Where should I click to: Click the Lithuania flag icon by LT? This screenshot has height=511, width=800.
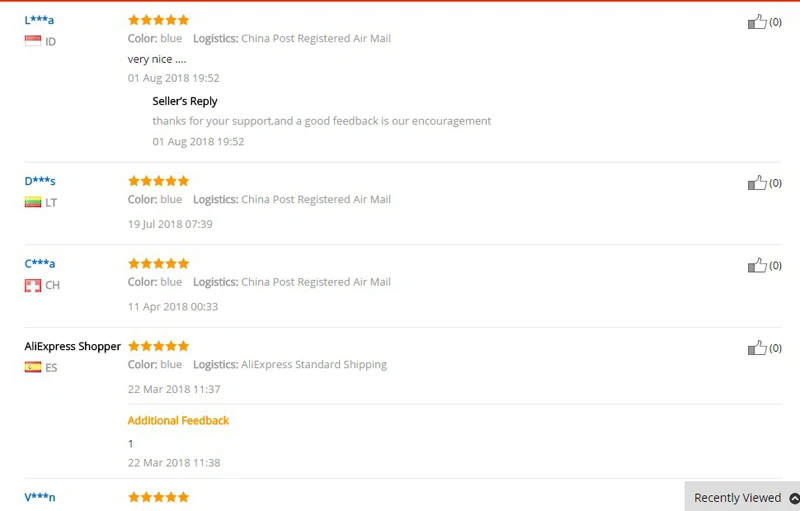33,202
